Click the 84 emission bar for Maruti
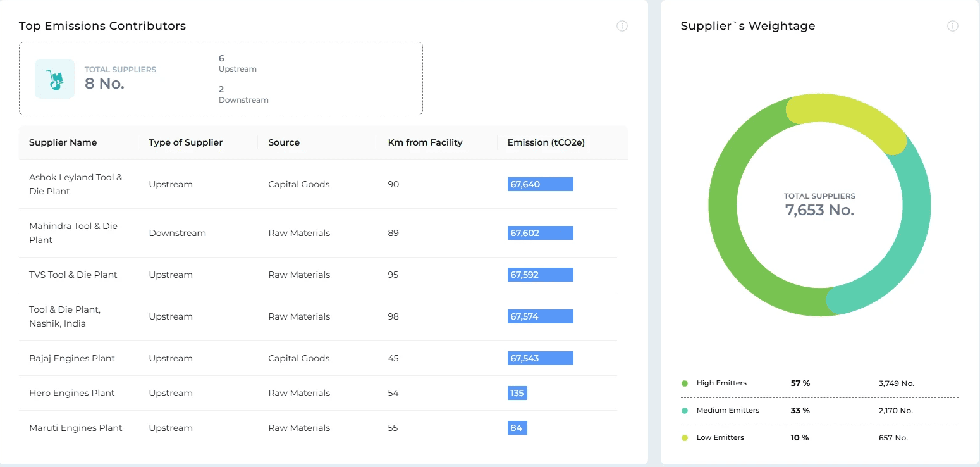Screen dimensions: 980x467 [517, 428]
